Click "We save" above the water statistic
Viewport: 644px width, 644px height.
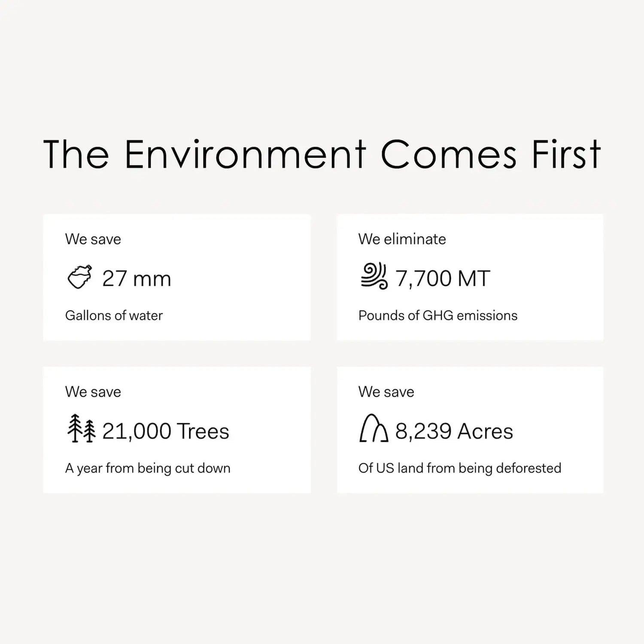tap(93, 239)
